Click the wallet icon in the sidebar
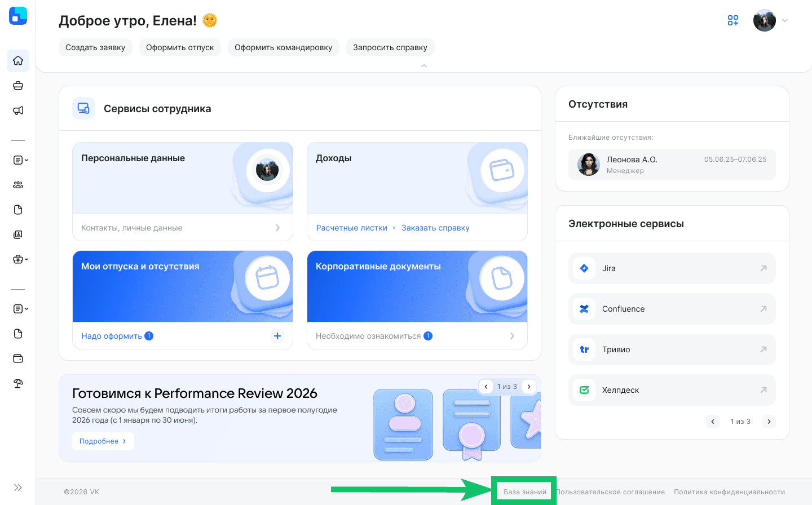The image size is (812, 505). coord(18,358)
